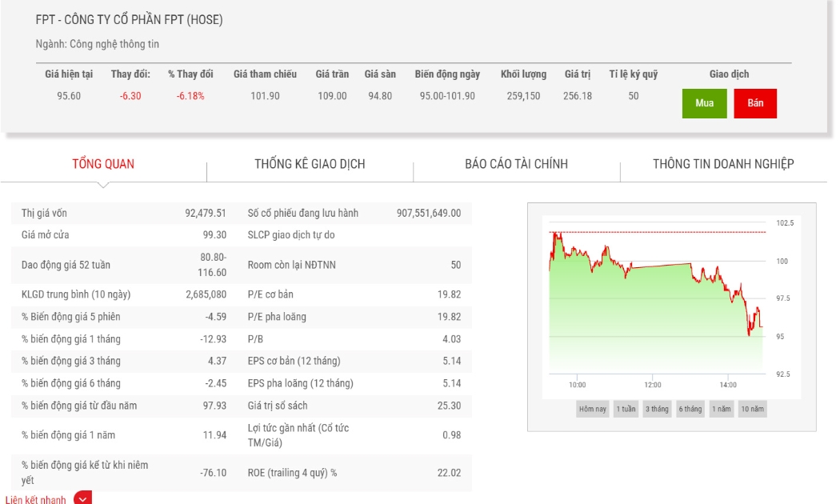Image resolution: width=840 pixels, height=504 pixels.
Task: Switch to THỐNG KÊ GIAO DỊCH tab
Action: point(310,164)
